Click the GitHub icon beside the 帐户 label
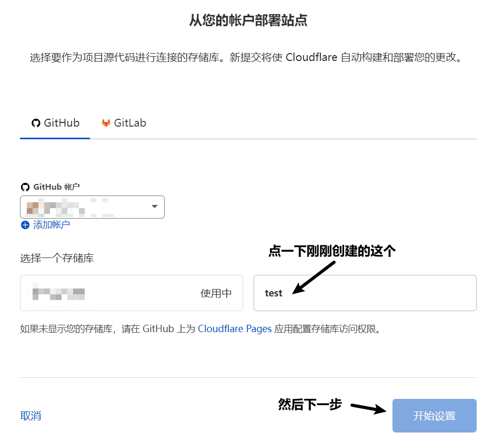The width and height of the screenshot is (504, 443). (25, 186)
